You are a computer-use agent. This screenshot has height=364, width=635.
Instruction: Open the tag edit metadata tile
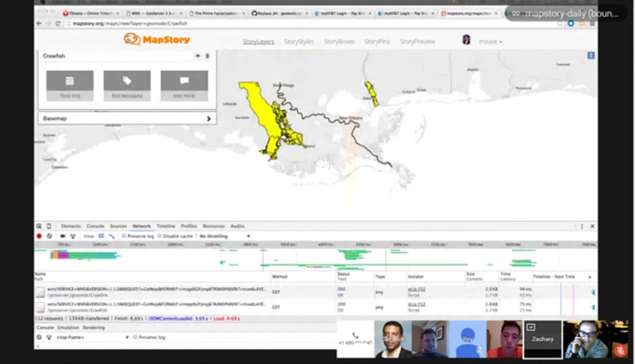click(x=127, y=85)
